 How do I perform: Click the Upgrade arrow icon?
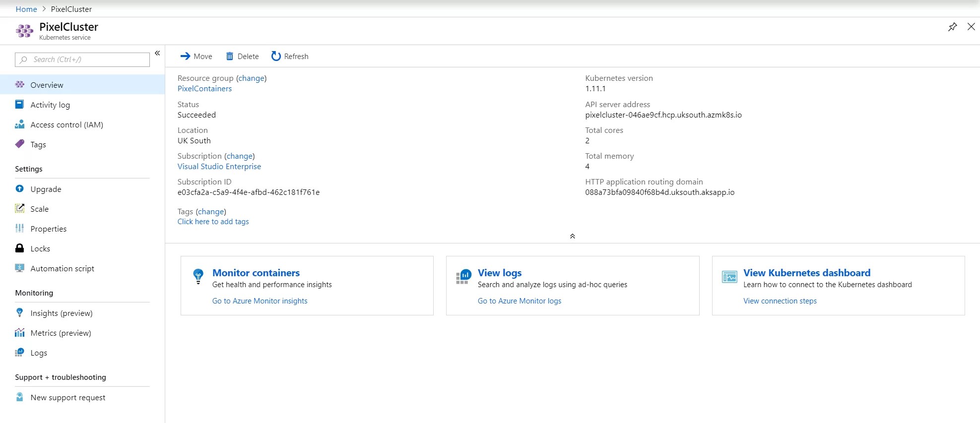click(x=20, y=189)
